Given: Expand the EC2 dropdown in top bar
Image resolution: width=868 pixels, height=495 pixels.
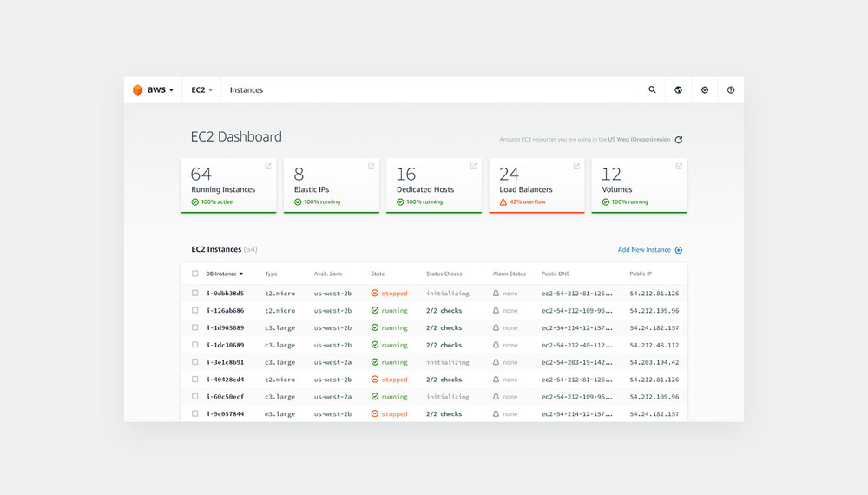Looking at the screenshot, I should tap(202, 89).
